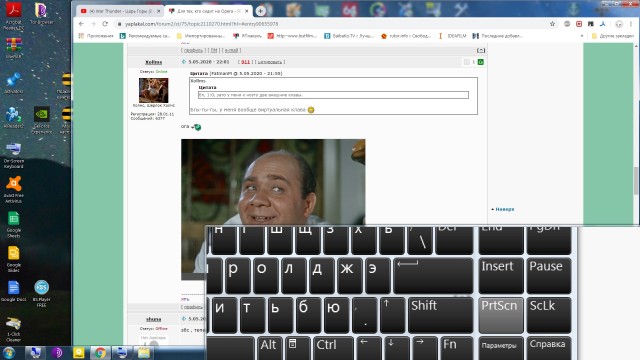Open Tor Browser taskbar icon
The width and height of the screenshot is (640, 360).
point(57,352)
